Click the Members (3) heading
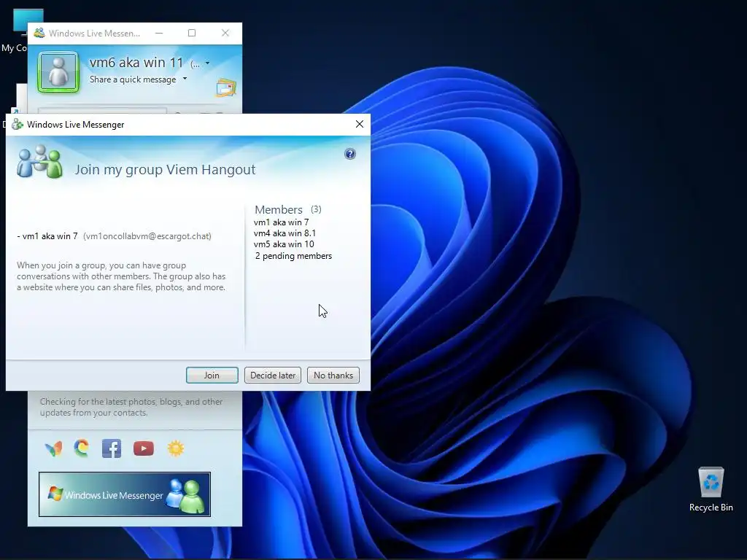 pyautogui.click(x=287, y=209)
